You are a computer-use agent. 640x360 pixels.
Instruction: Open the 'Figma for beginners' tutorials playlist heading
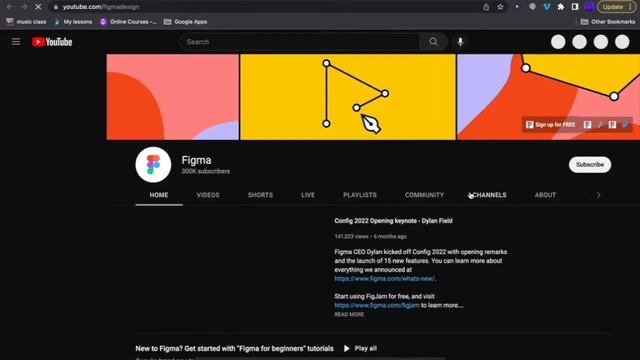pos(234,348)
